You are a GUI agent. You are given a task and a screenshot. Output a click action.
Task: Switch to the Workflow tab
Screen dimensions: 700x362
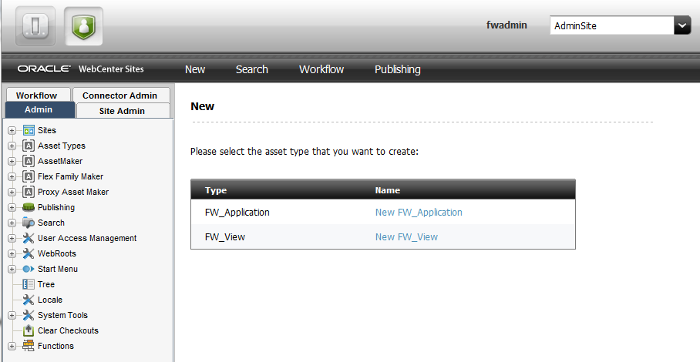click(37, 95)
